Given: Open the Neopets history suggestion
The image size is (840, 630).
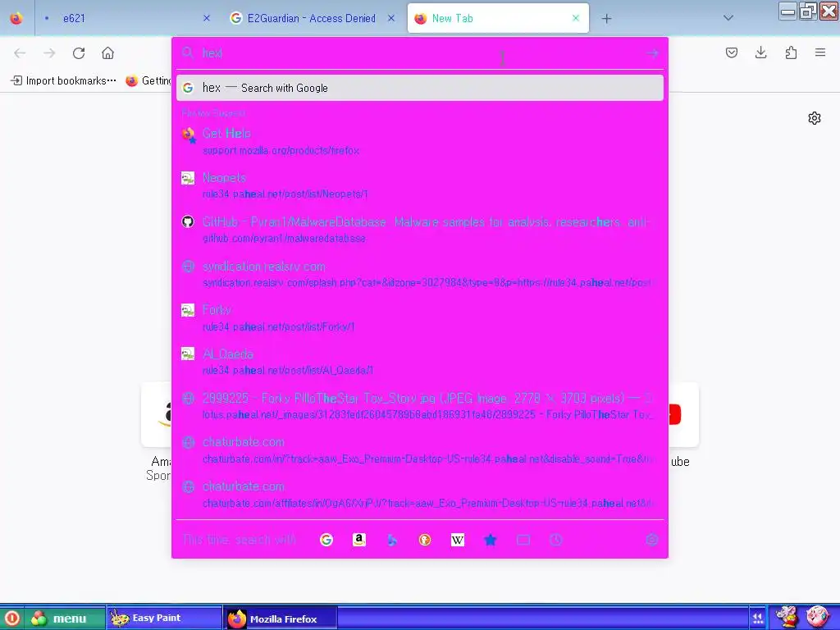Looking at the screenshot, I should 420,185.
